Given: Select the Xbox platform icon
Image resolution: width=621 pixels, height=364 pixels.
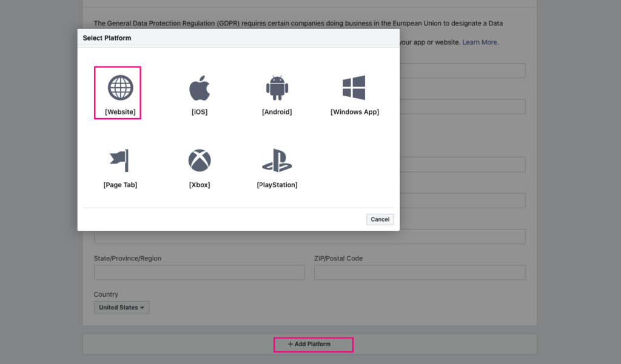Looking at the screenshot, I should click(200, 160).
